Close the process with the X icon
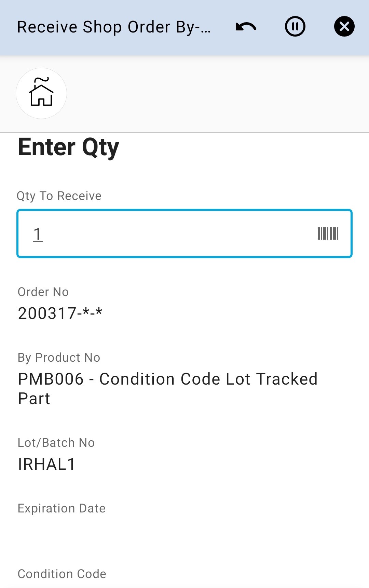The height and width of the screenshot is (588, 369). 344,27
